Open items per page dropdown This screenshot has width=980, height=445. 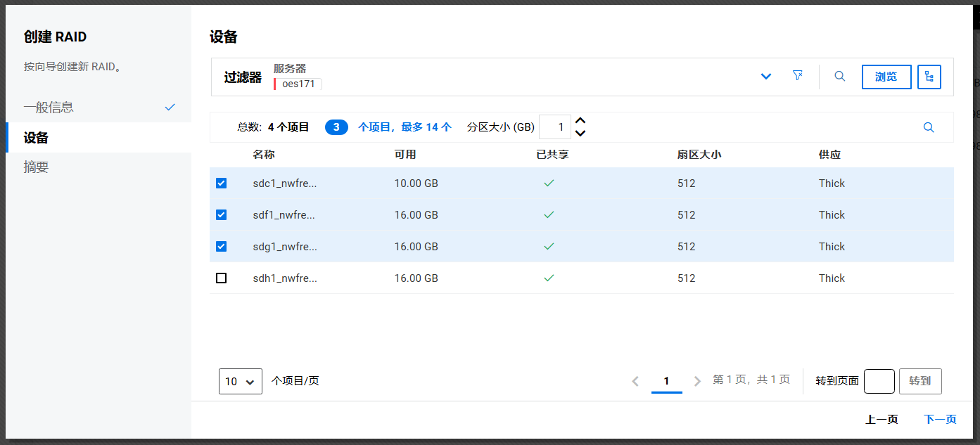pyautogui.click(x=240, y=381)
